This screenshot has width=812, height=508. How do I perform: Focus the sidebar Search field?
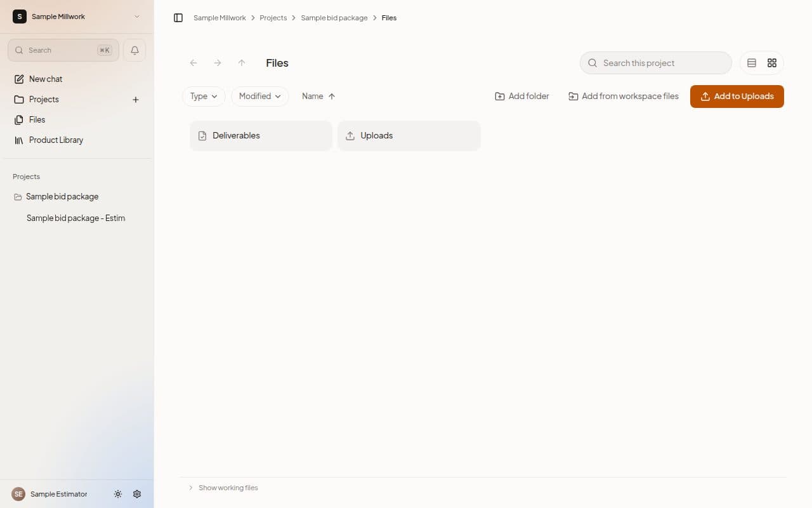(x=63, y=50)
